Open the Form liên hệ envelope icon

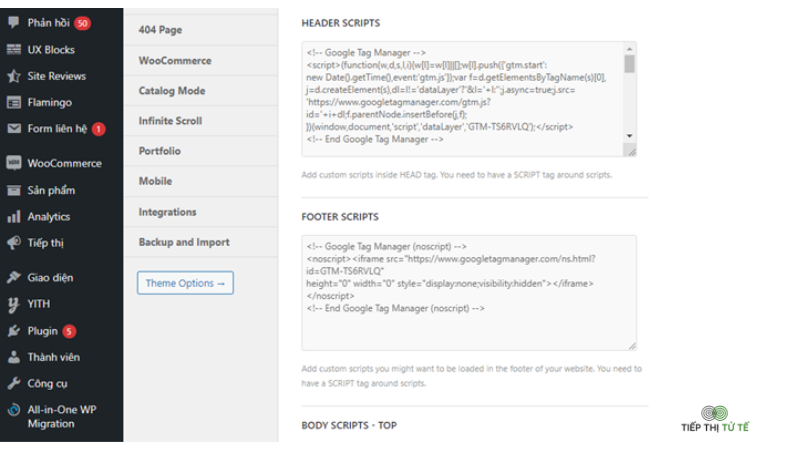click(14, 129)
